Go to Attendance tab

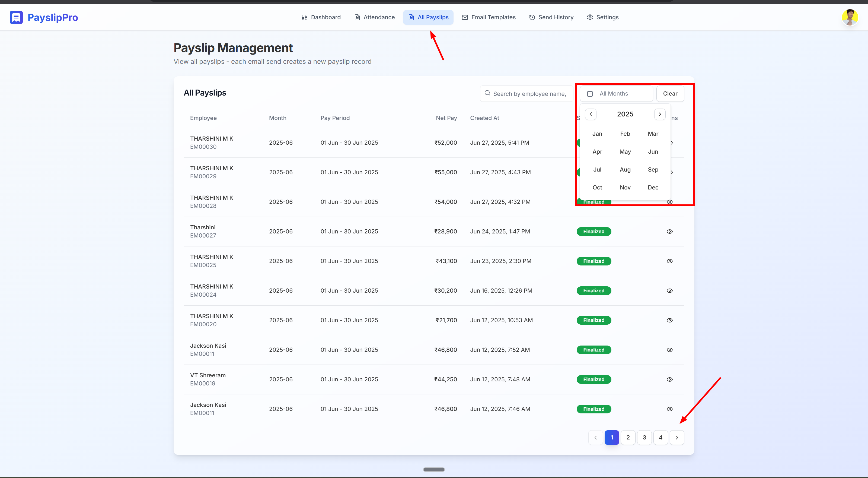click(x=374, y=17)
